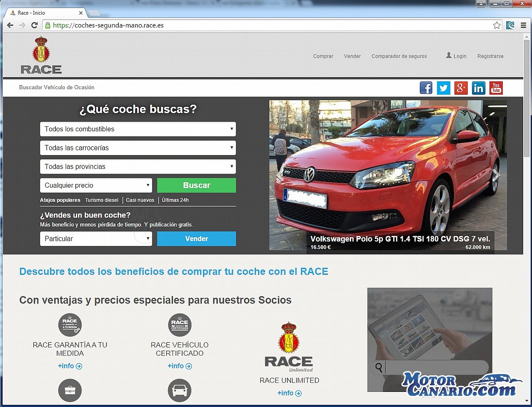Open Comparador de seguros menu item

[x=399, y=56]
